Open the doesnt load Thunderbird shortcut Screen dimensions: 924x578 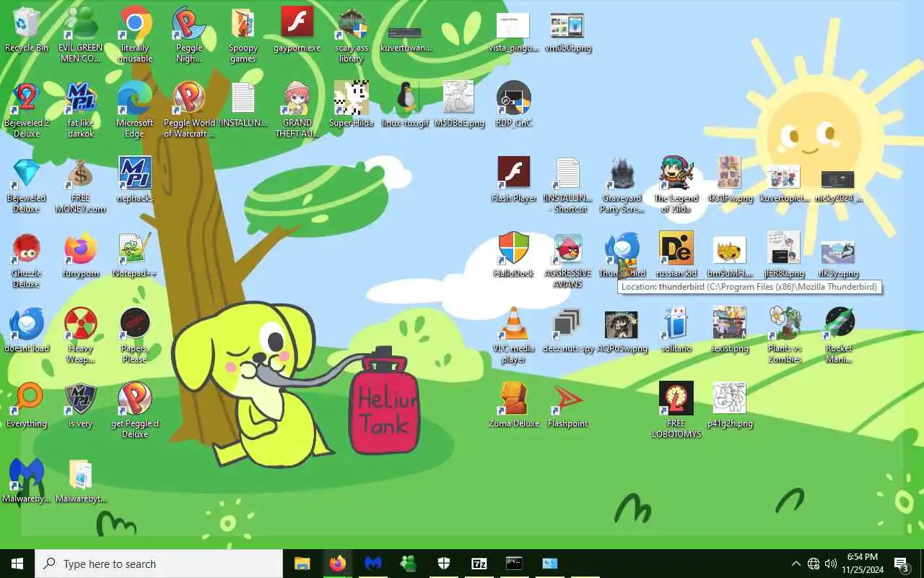(27, 331)
